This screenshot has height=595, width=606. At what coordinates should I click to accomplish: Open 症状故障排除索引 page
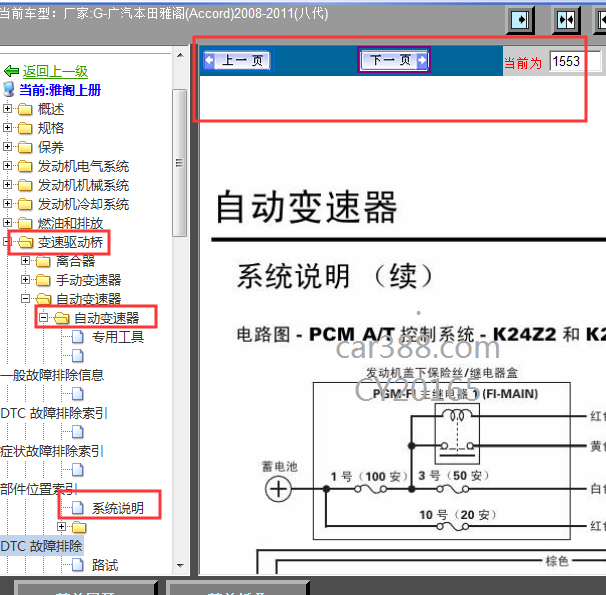[x=52, y=451]
